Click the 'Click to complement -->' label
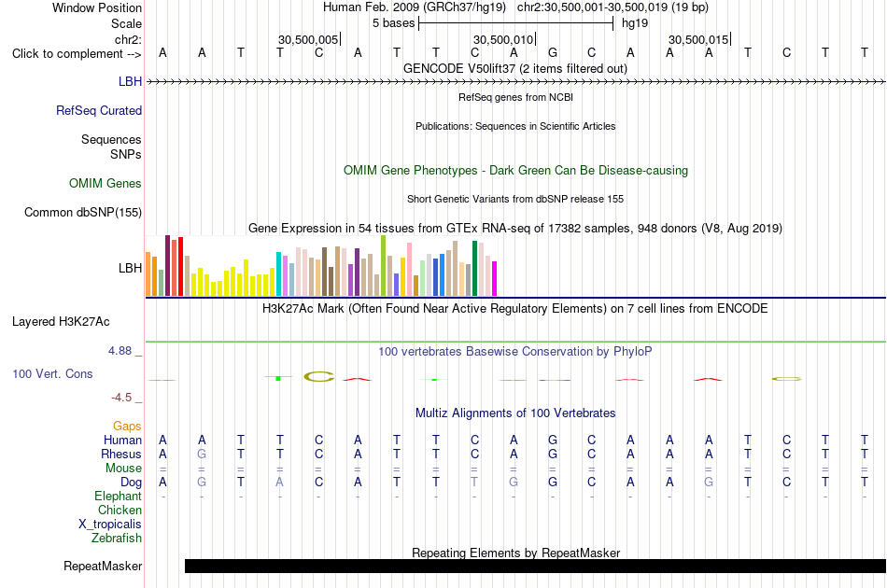887x588 pixels. (x=77, y=54)
